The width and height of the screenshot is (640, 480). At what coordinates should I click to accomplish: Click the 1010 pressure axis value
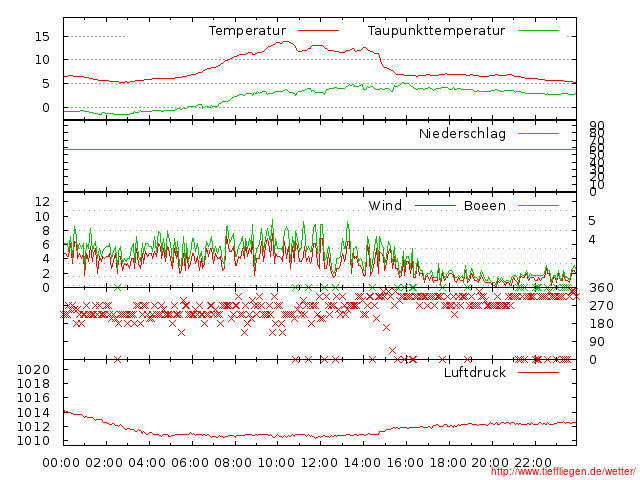click(33, 441)
